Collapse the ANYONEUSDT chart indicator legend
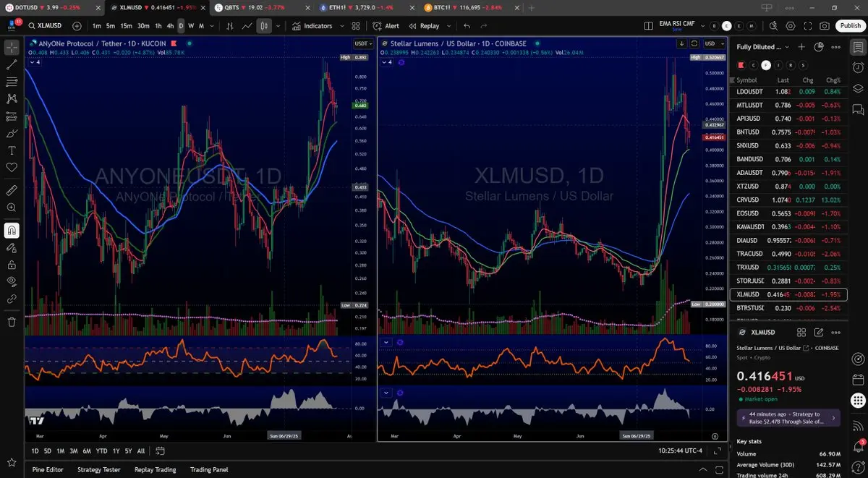Image resolution: width=868 pixels, height=478 pixels. pyautogui.click(x=35, y=62)
